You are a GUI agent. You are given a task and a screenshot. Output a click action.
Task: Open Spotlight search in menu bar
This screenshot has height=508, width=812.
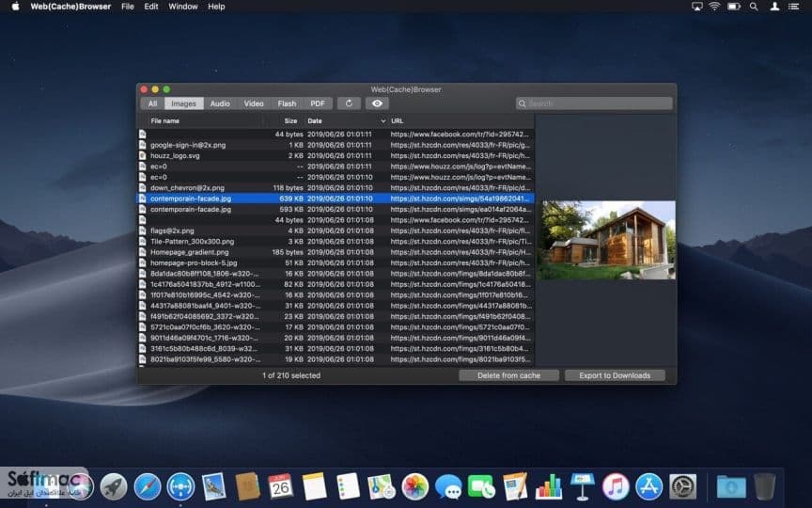754,7
